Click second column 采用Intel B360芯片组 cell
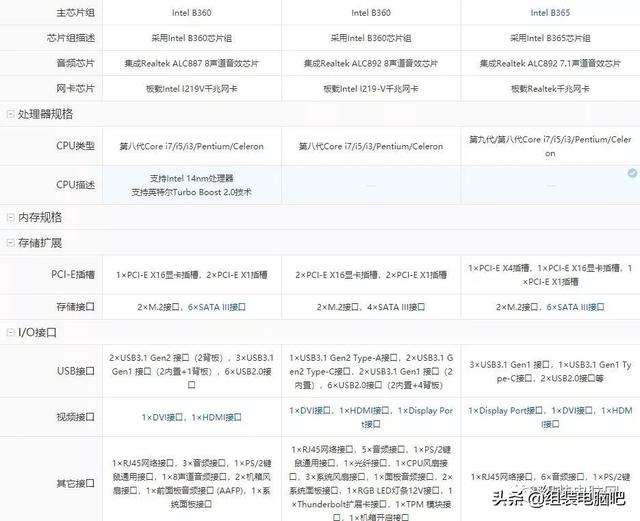The height and width of the screenshot is (521, 640). (x=371, y=38)
